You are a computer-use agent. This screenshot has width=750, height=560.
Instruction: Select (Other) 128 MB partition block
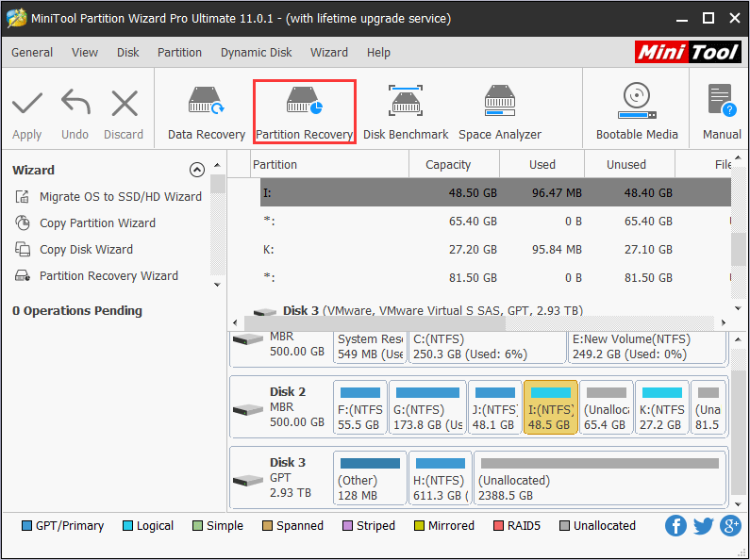pyautogui.click(x=370, y=478)
